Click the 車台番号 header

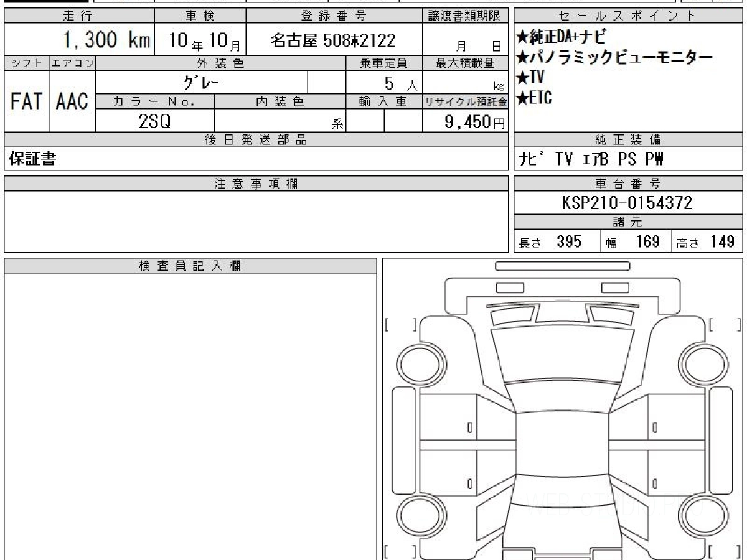tap(628, 184)
